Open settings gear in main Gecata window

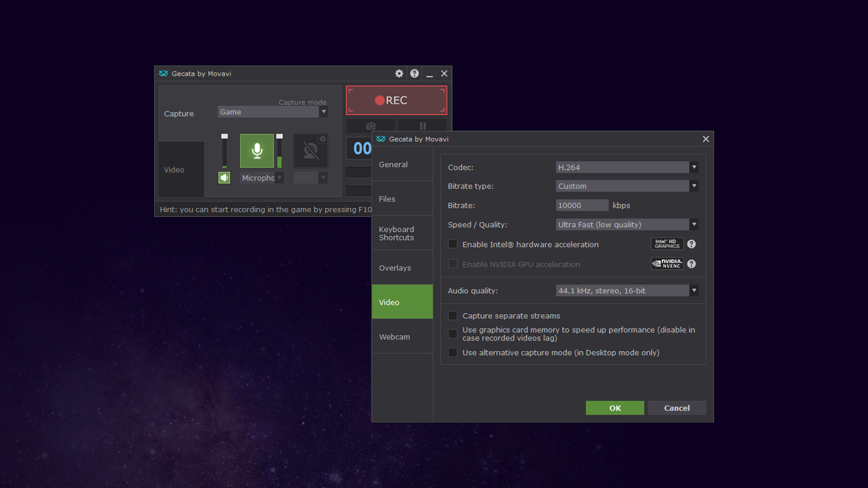399,74
